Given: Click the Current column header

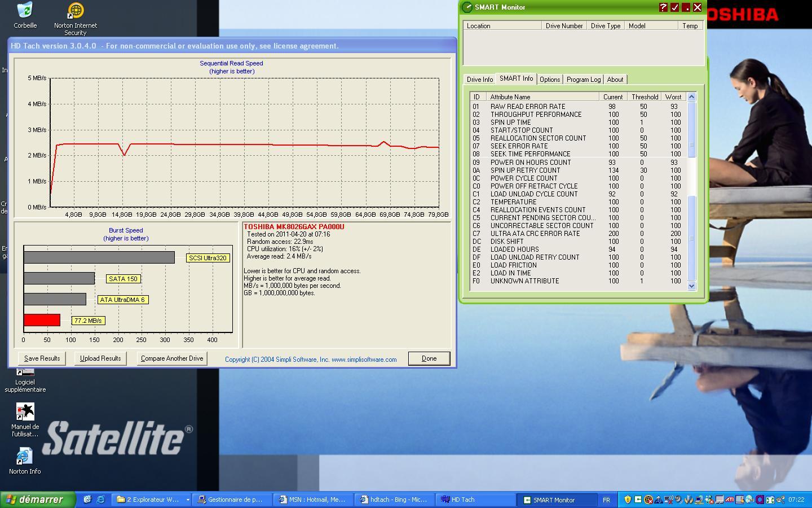Looking at the screenshot, I should tap(613, 97).
